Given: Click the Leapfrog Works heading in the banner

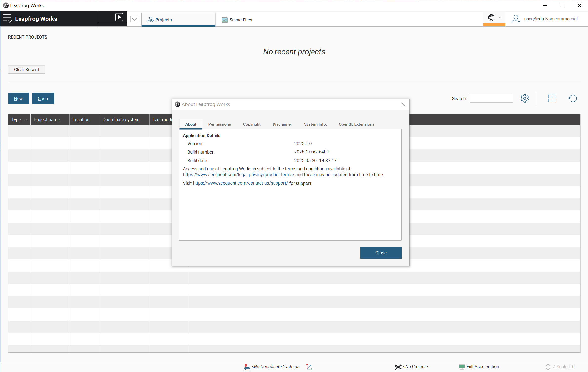Looking at the screenshot, I should pyautogui.click(x=36, y=19).
